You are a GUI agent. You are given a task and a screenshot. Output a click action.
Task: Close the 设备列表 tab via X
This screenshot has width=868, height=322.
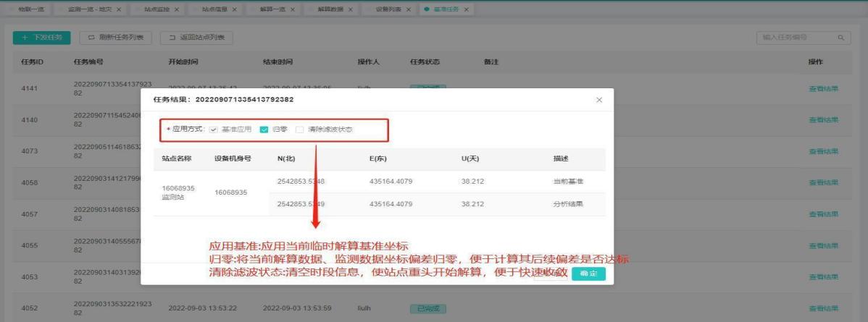click(x=409, y=9)
